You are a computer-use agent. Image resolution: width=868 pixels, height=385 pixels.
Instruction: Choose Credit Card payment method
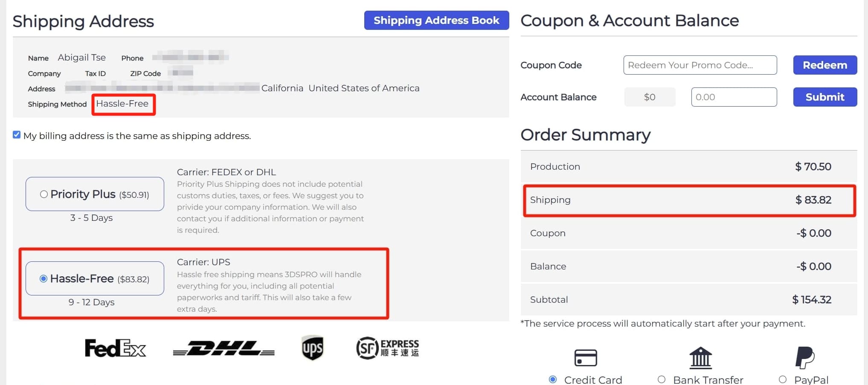click(x=553, y=379)
